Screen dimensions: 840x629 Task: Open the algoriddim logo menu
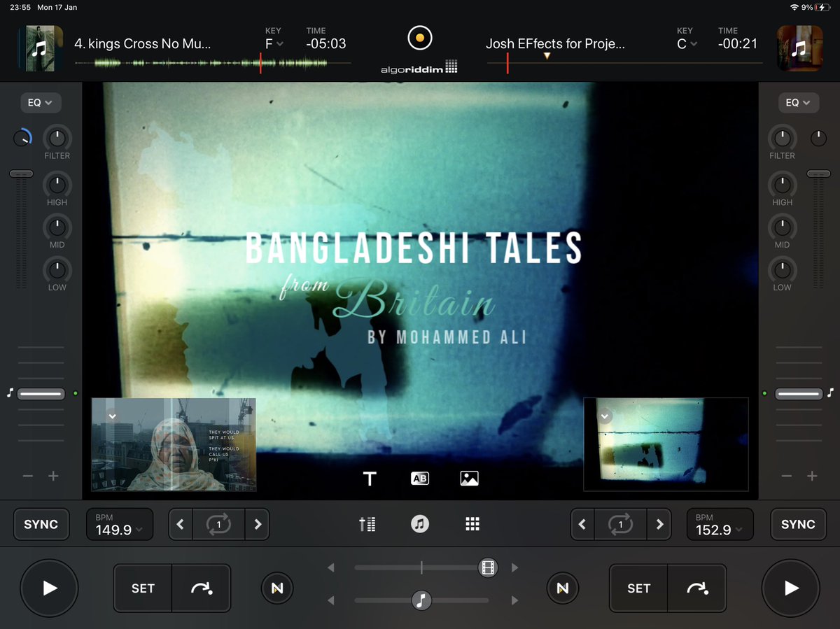coord(419,68)
